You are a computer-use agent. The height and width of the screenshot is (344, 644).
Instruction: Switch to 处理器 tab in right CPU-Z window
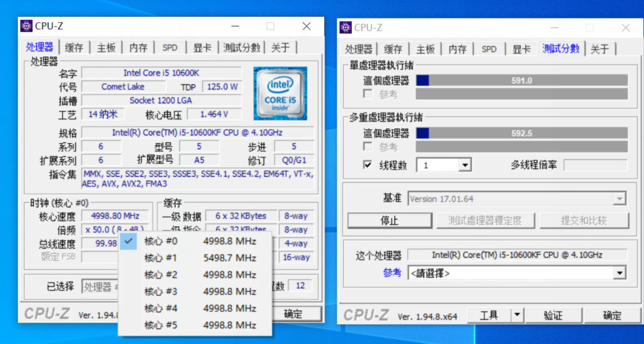click(359, 49)
